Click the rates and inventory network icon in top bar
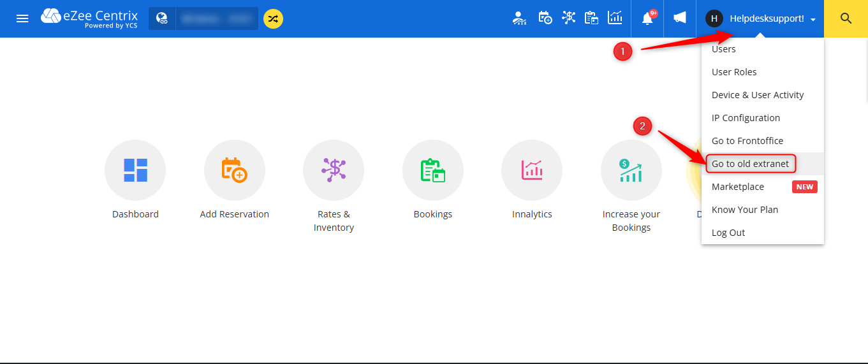 (x=568, y=18)
